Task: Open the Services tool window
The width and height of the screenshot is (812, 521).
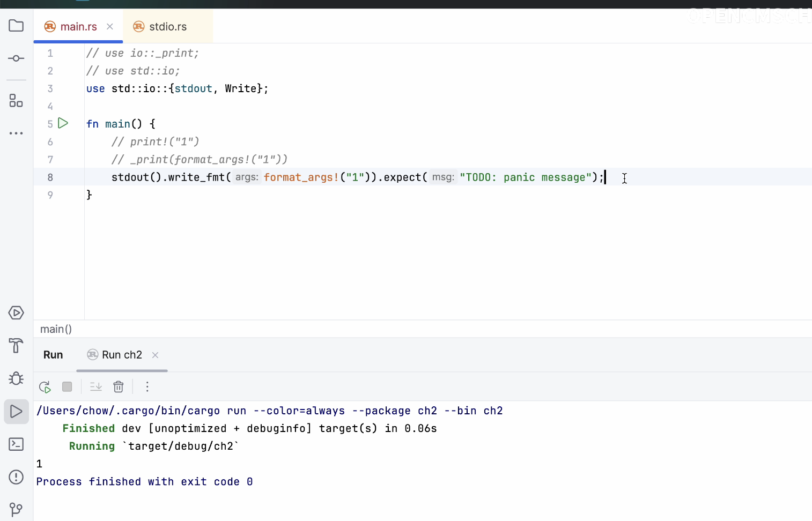Action: 16,312
